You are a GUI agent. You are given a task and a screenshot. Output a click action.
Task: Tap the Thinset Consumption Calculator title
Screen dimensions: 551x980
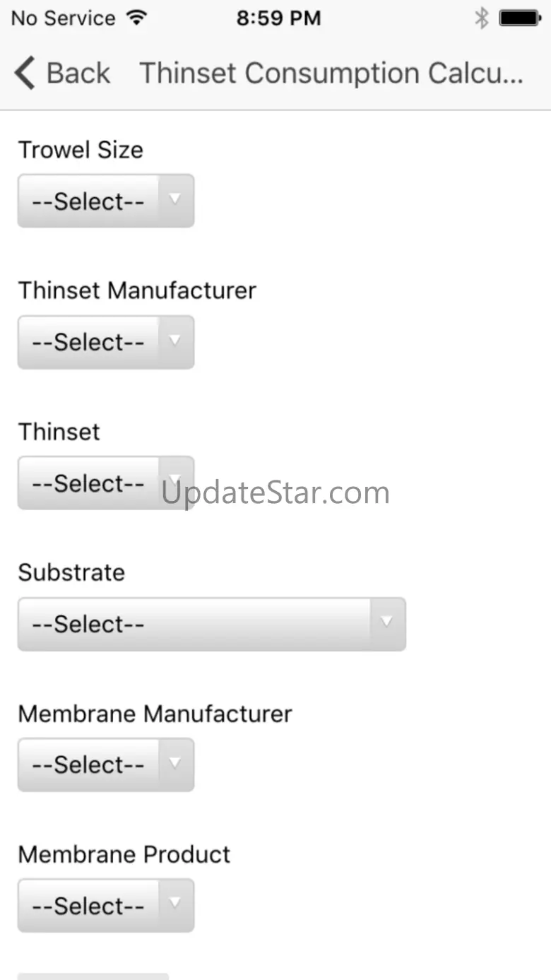click(331, 73)
